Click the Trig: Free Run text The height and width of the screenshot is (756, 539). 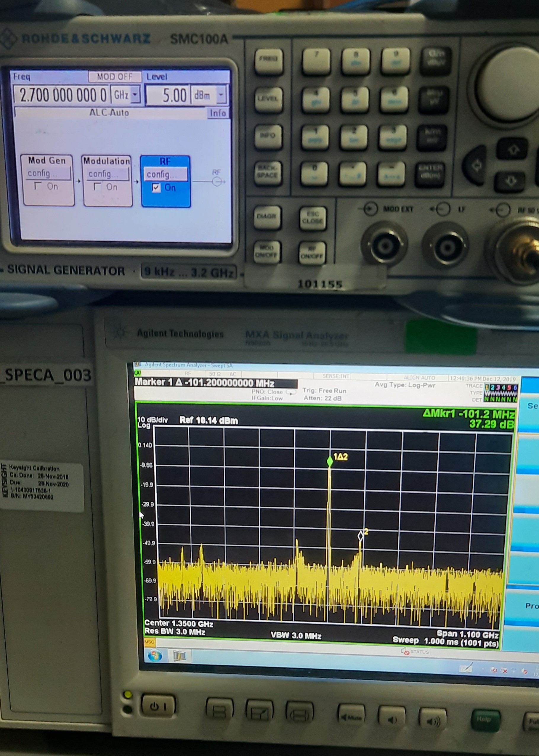click(324, 391)
